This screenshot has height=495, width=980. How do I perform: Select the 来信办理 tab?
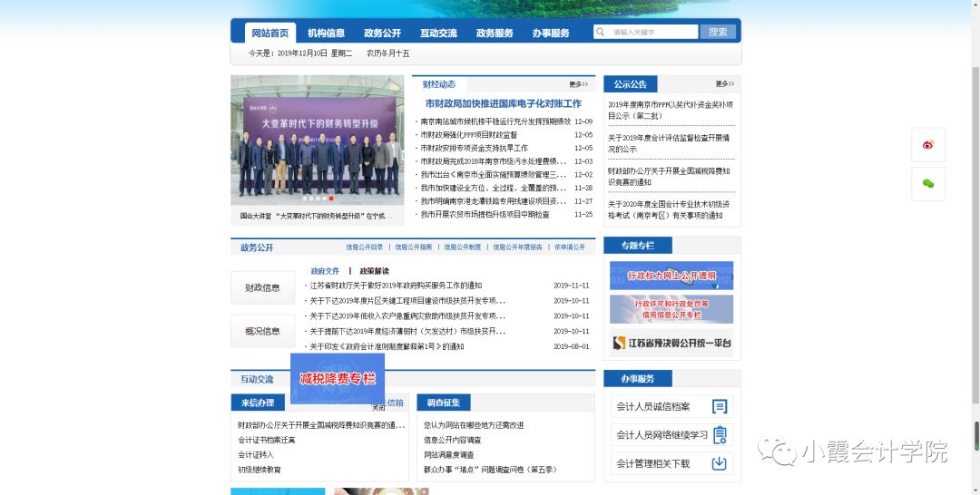[x=258, y=403]
